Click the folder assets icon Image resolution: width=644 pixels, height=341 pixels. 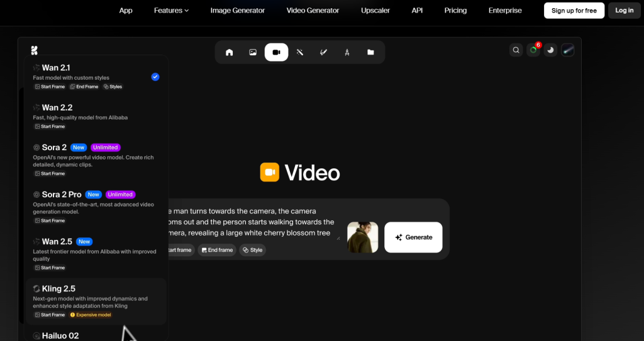click(370, 52)
